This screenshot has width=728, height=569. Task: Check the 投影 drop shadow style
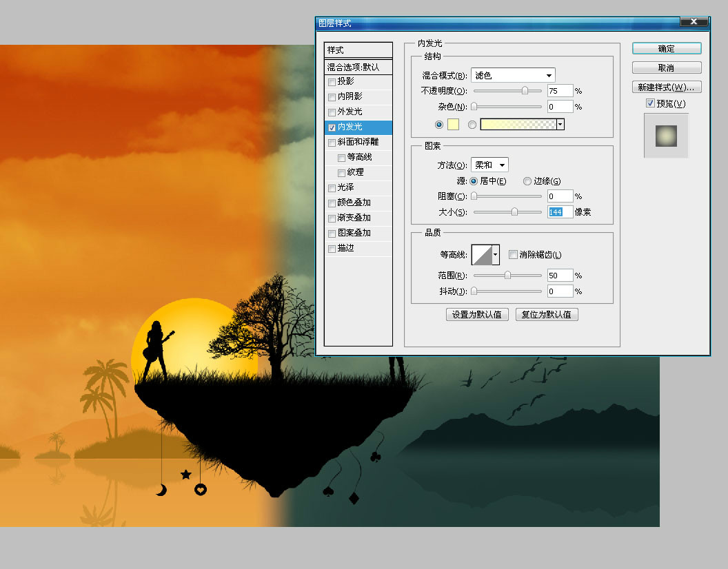pyautogui.click(x=332, y=82)
